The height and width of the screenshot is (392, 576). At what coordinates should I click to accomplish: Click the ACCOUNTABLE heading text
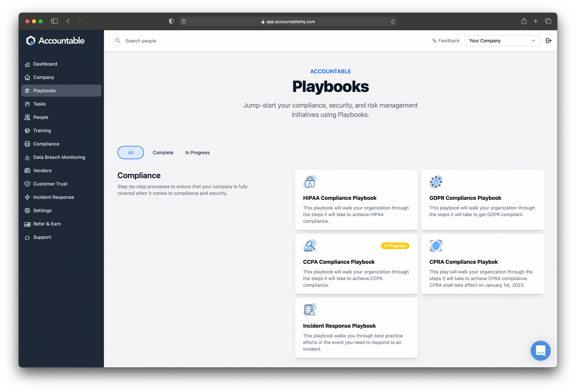click(x=330, y=71)
